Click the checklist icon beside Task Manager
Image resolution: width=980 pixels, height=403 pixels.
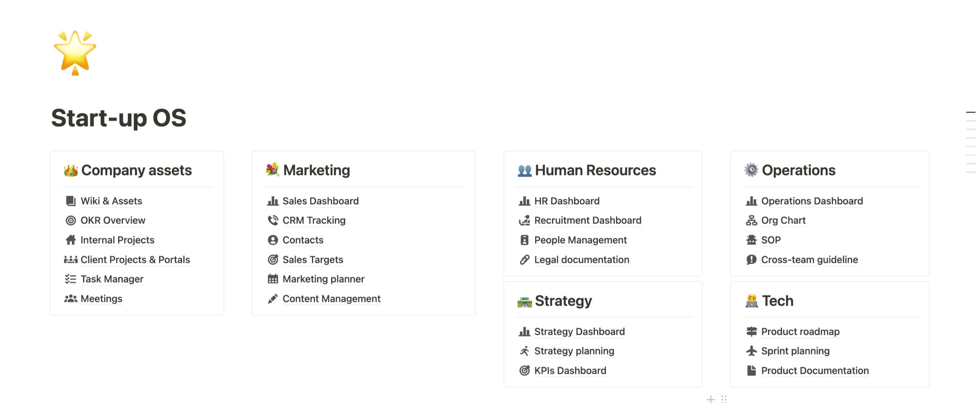pyautogui.click(x=71, y=279)
